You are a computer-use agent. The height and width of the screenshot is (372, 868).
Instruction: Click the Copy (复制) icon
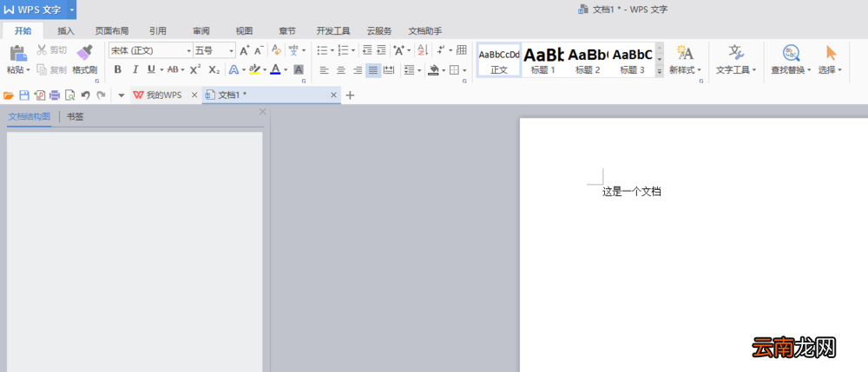pos(42,69)
